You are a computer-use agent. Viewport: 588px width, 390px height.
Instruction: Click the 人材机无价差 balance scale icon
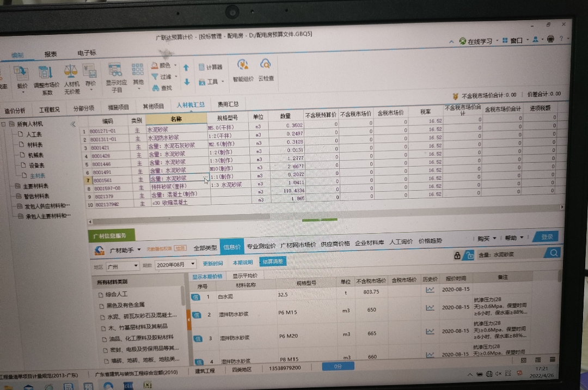(70, 71)
